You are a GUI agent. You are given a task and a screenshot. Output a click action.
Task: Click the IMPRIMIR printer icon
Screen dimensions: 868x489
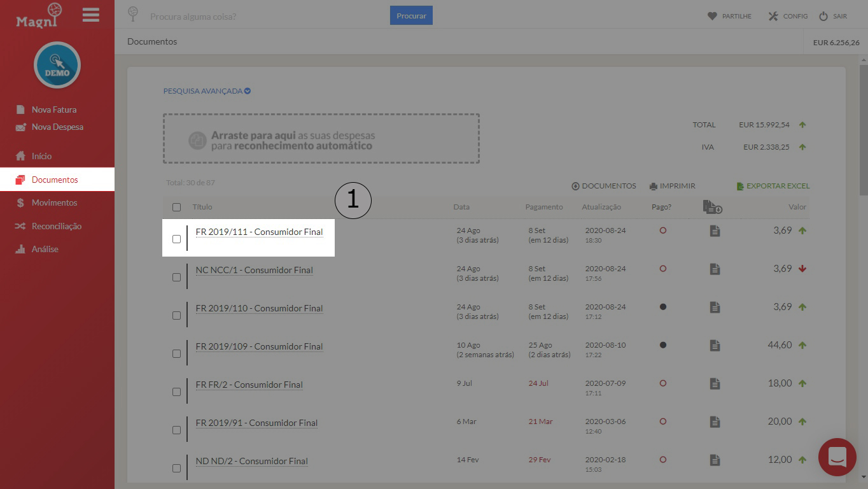(654, 185)
